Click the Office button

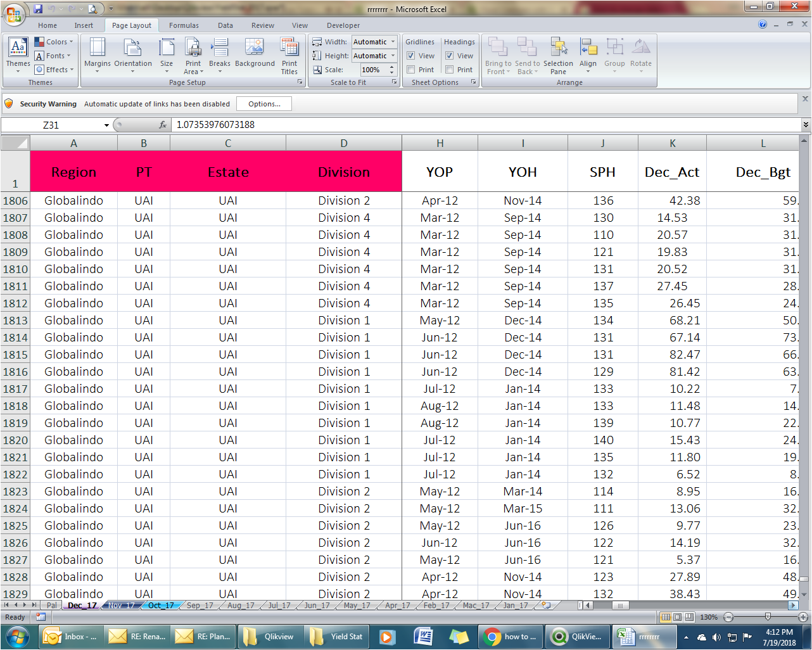[14, 13]
